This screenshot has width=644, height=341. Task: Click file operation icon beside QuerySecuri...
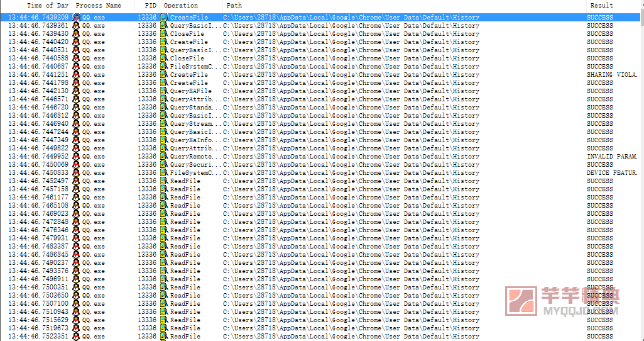[x=164, y=165]
